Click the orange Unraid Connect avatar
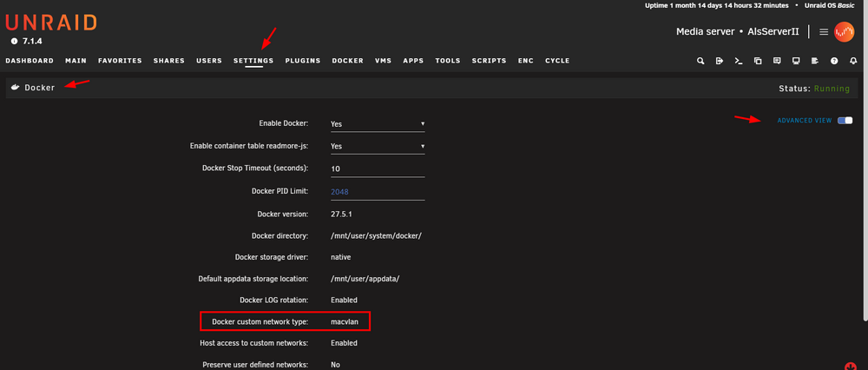This screenshot has width=868, height=370. coord(845,32)
